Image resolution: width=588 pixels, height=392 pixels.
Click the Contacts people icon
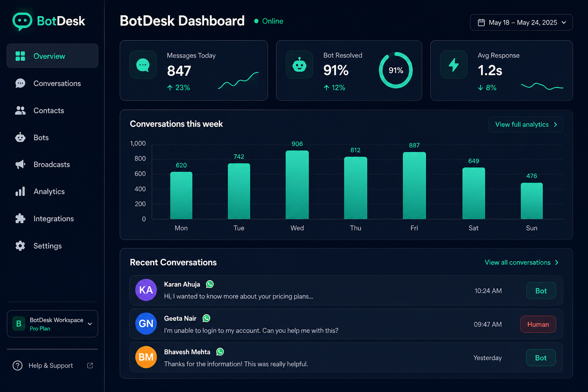20,111
